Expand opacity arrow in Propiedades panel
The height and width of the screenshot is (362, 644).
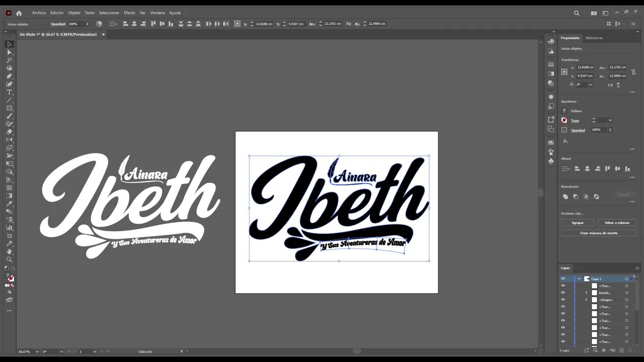coord(610,130)
